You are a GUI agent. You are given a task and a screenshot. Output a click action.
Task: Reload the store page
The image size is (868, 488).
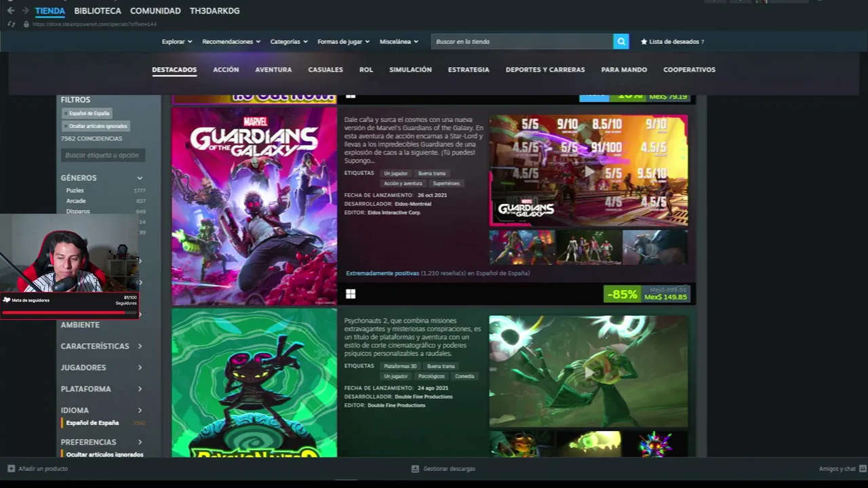click(12, 24)
